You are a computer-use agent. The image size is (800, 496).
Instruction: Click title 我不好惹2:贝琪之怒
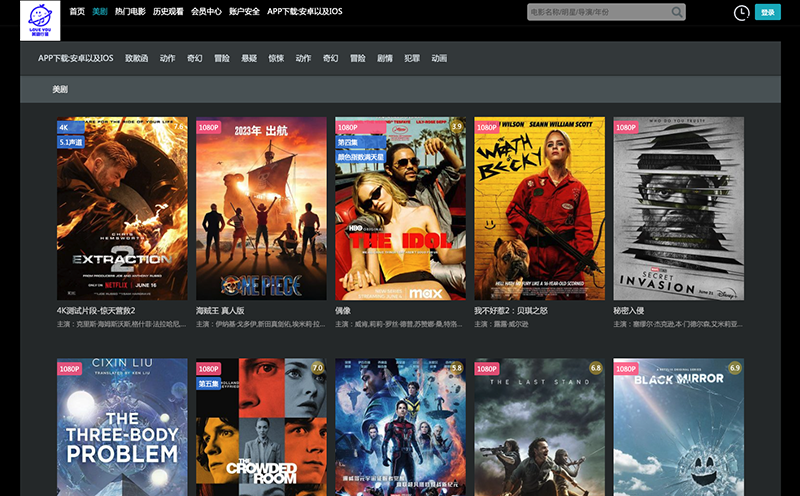pyautogui.click(x=511, y=311)
